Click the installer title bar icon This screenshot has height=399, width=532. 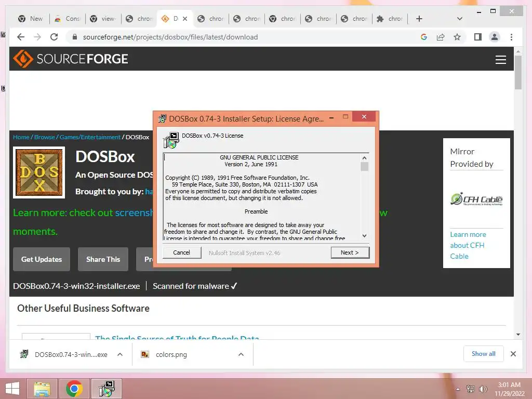163,118
